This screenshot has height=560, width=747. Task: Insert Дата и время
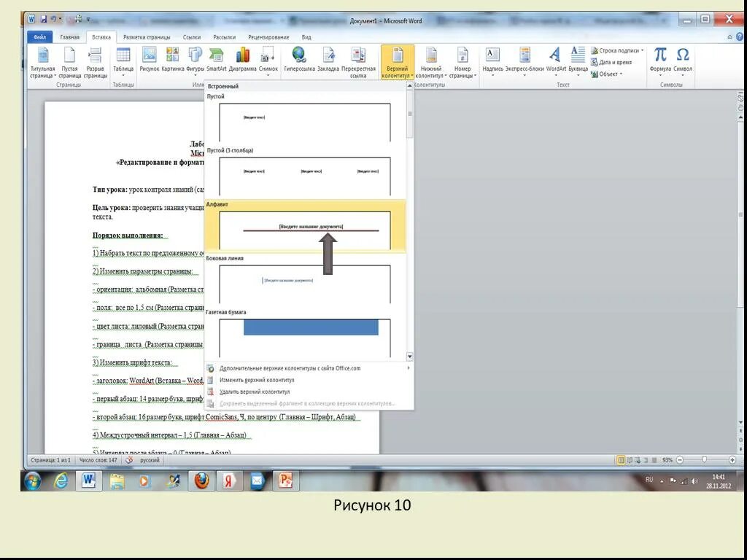[x=611, y=63]
